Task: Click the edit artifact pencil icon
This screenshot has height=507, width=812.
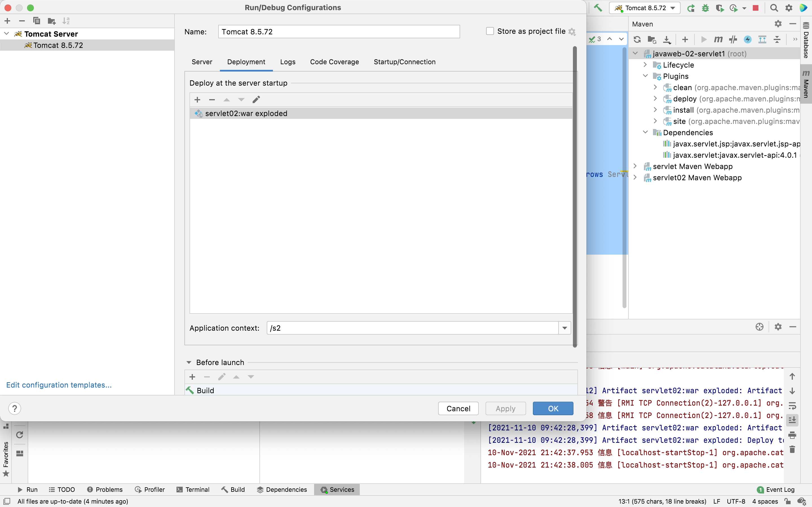Action: (x=256, y=100)
